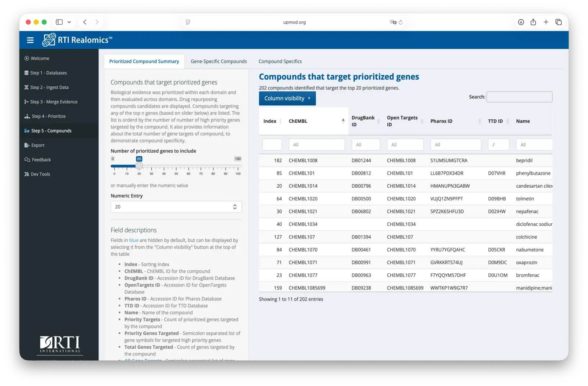The image size is (588, 386).
Task: Open the Column visibility dropdown
Action: [x=287, y=98]
